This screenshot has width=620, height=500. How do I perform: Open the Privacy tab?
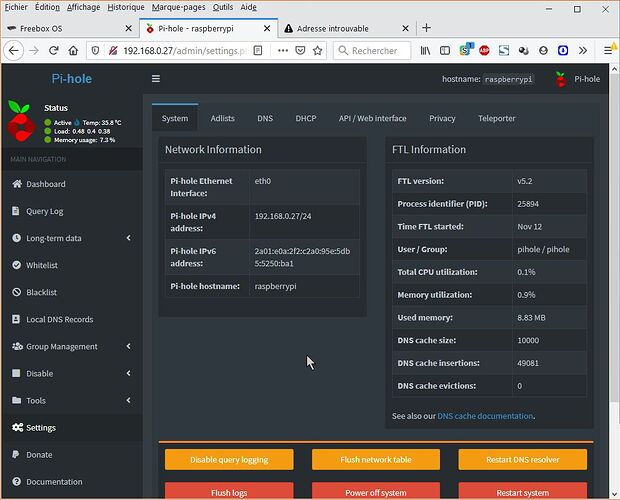coord(442,118)
